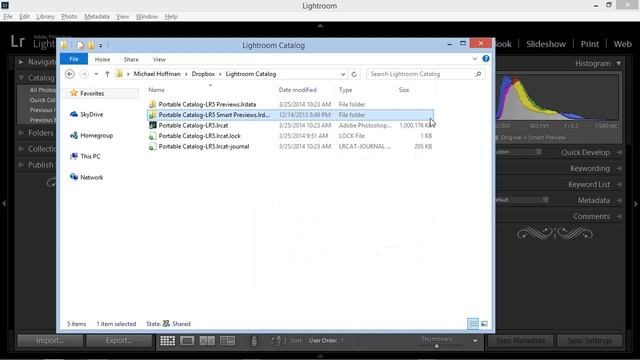
Task: Open Lightroom Library menu
Action: tap(45, 16)
